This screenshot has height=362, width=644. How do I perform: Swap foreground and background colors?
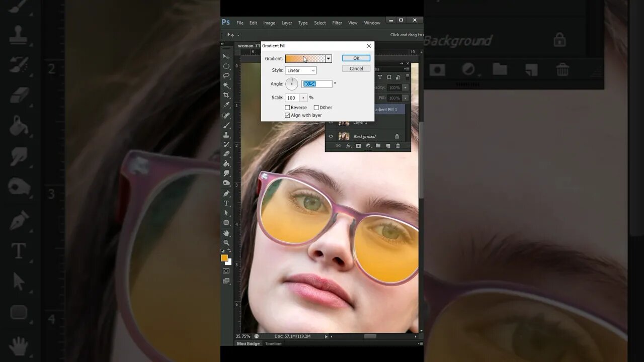[x=229, y=250]
